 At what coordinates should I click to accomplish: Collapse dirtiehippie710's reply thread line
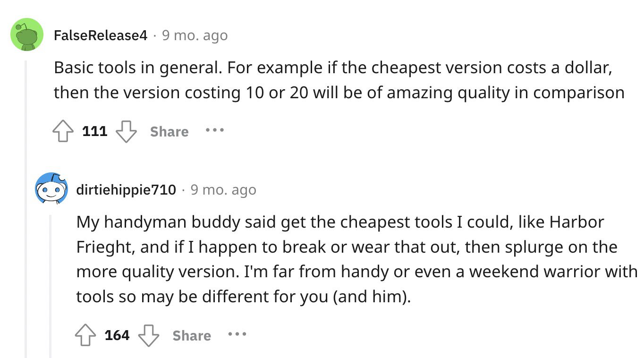tap(51, 285)
